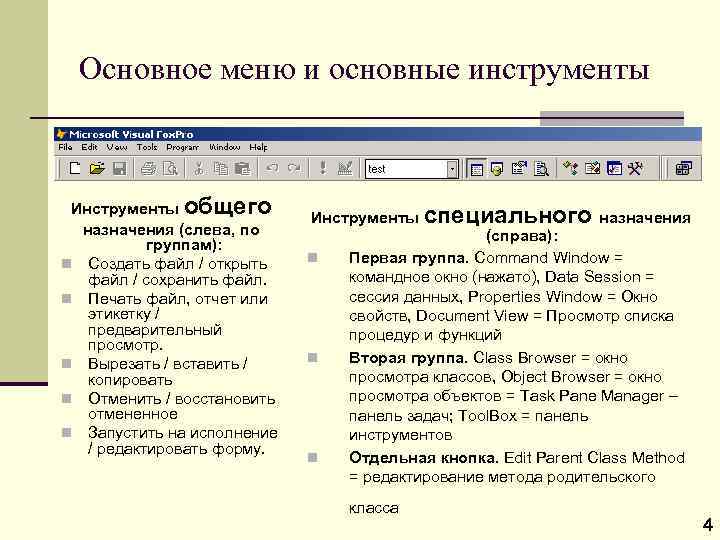
Task: Click the Cut scissors icon
Action: point(199,169)
